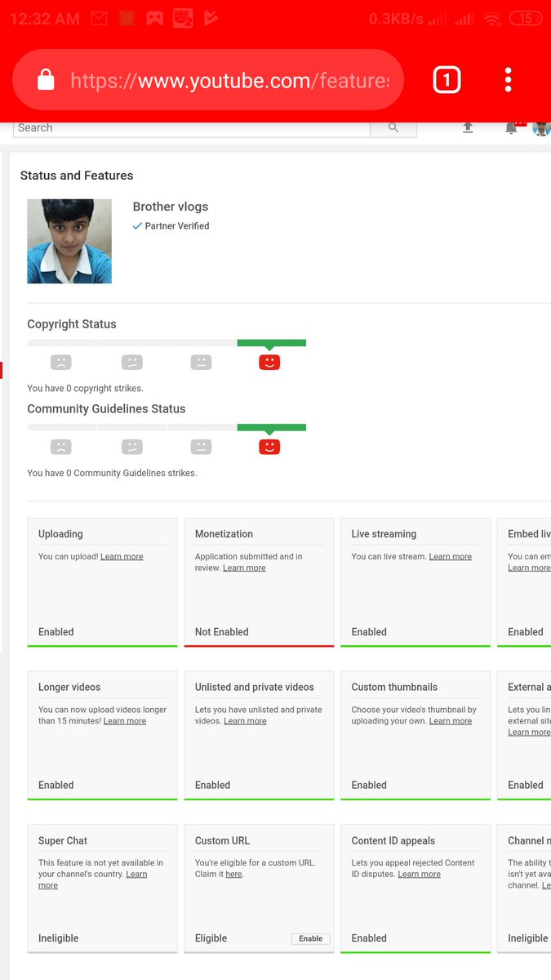Click the Community Guidelines Status heading
The height and width of the screenshot is (980, 551).
tap(106, 409)
